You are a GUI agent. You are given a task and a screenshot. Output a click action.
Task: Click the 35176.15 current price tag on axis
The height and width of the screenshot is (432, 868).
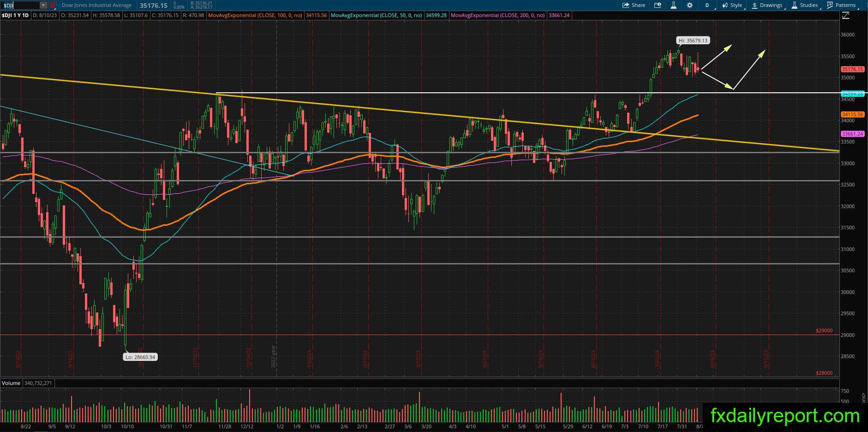pyautogui.click(x=852, y=69)
